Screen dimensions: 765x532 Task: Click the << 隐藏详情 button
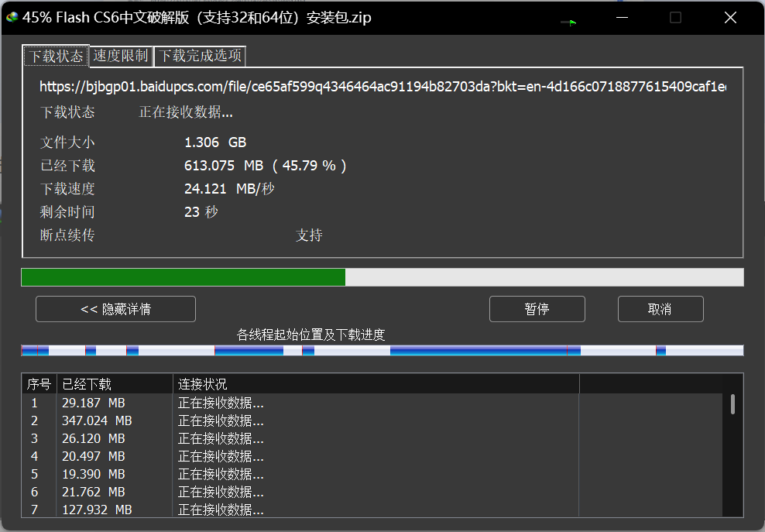click(115, 309)
